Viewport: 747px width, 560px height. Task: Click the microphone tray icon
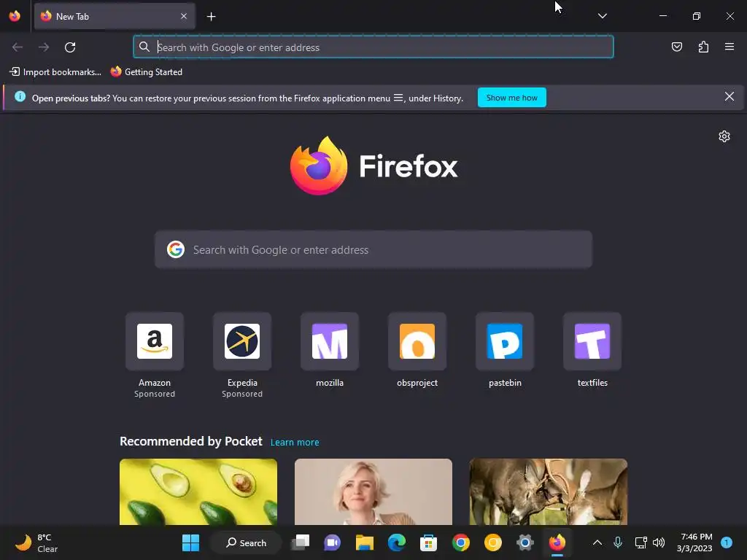[618, 542]
